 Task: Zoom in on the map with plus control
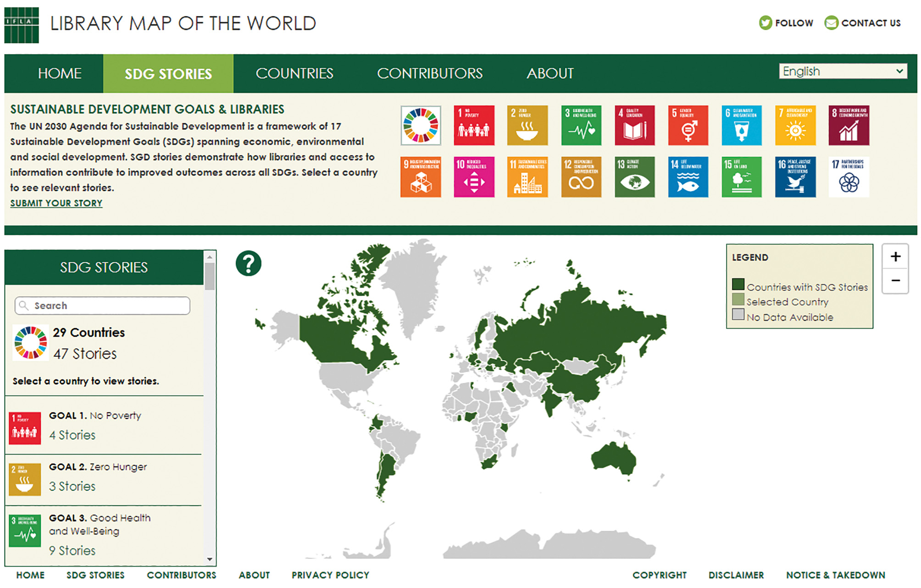pos(895,257)
